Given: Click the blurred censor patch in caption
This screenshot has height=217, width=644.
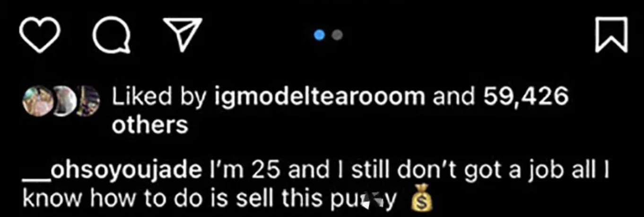Looking at the screenshot, I should point(371,200).
